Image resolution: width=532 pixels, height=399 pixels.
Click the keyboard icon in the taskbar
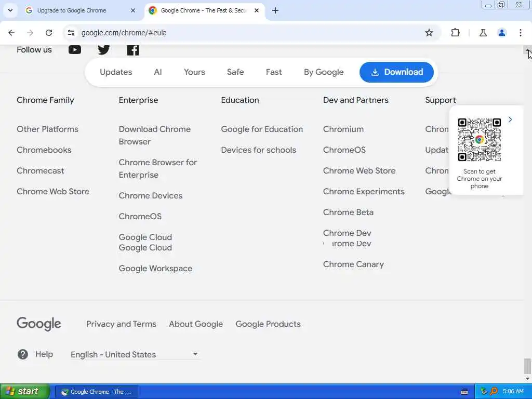point(464,392)
